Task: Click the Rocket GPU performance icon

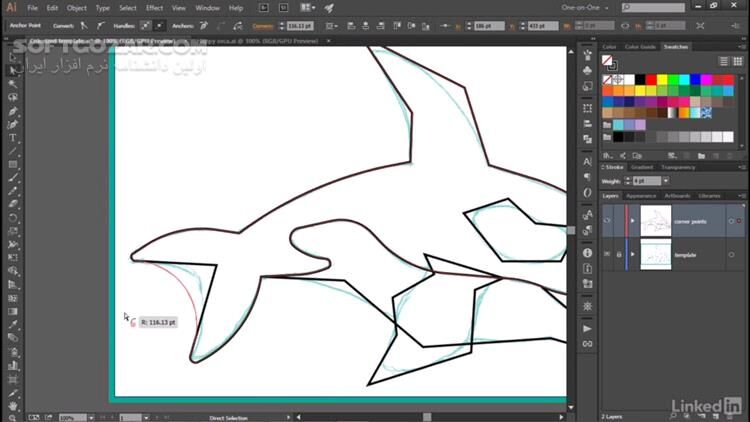Action: [x=329, y=8]
